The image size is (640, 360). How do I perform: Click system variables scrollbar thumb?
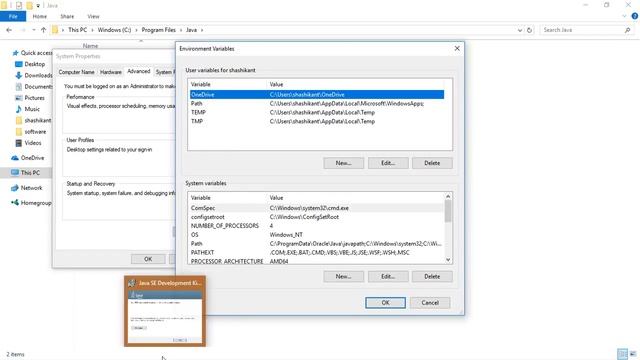point(448,211)
